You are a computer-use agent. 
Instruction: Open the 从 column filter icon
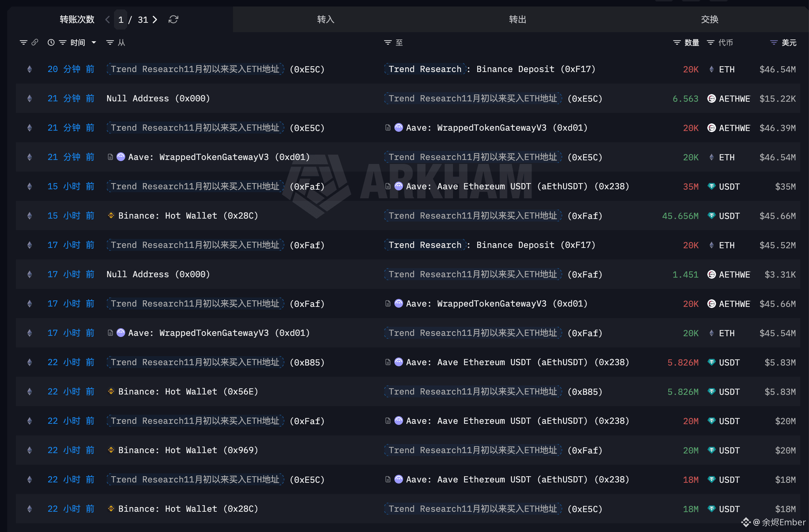point(110,43)
